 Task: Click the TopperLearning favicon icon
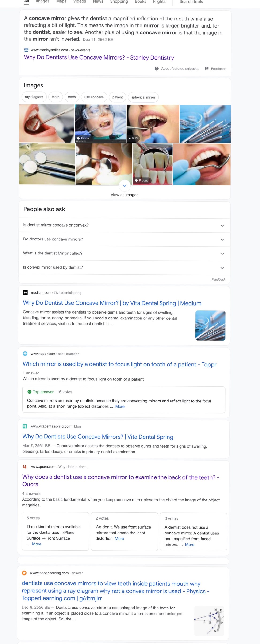[x=24, y=573]
